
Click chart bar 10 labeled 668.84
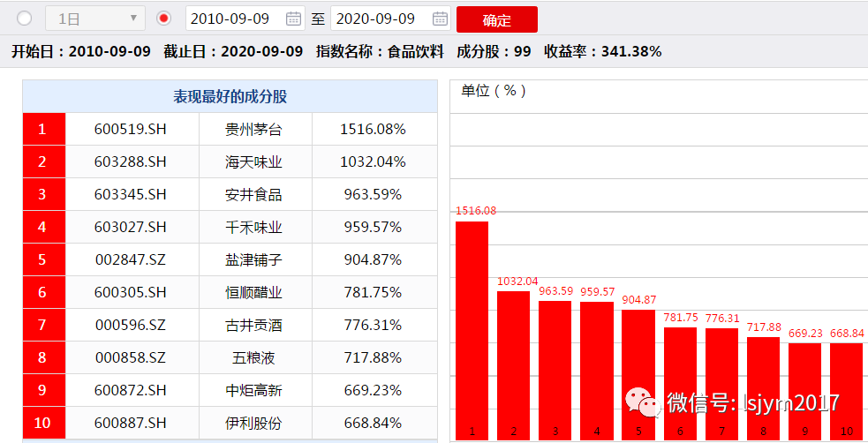click(847, 392)
